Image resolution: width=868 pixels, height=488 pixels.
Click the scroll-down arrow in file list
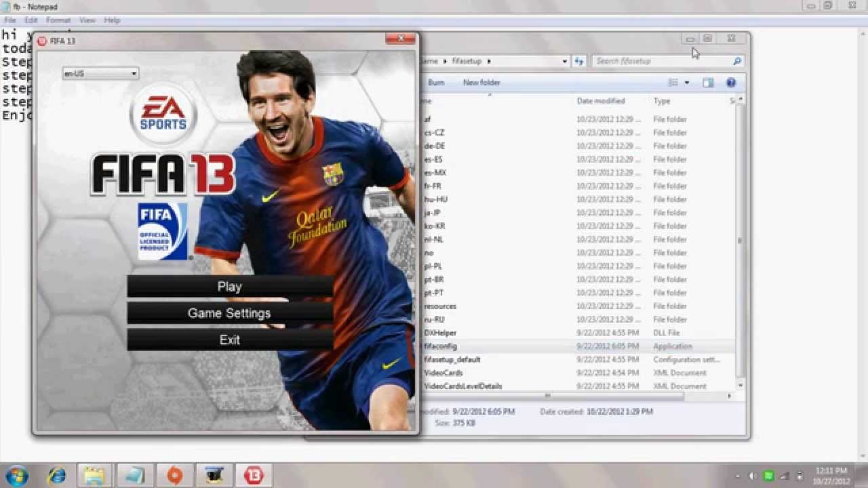coord(741,384)
